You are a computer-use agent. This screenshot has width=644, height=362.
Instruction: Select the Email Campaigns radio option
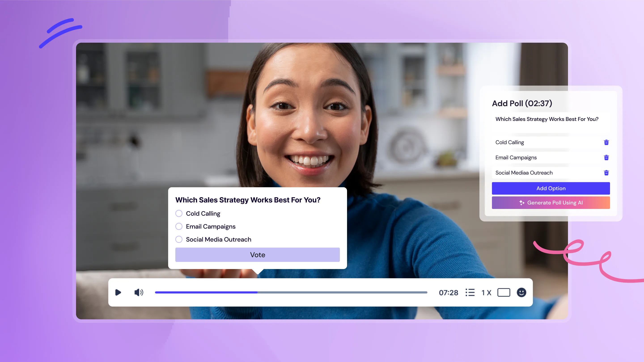[x=179, y=226]
